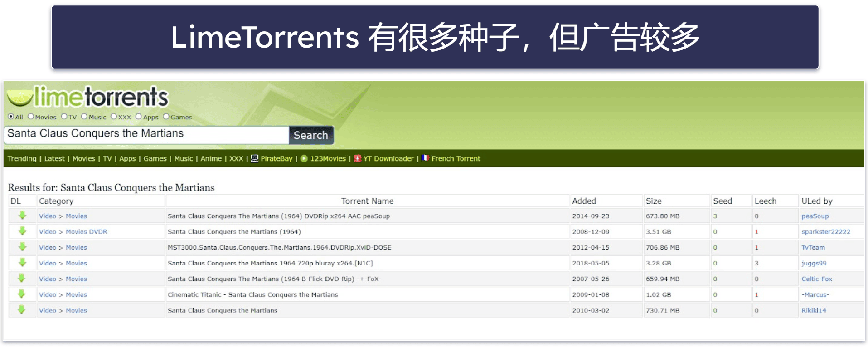Focus the search text field
The width and height of the screenshot is (868, 348).
(146, 135)
